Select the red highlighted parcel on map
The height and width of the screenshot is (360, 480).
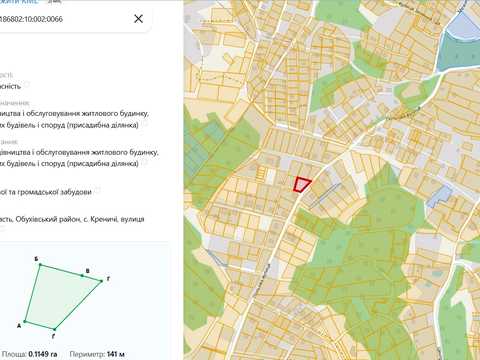(x=302, y=185)
